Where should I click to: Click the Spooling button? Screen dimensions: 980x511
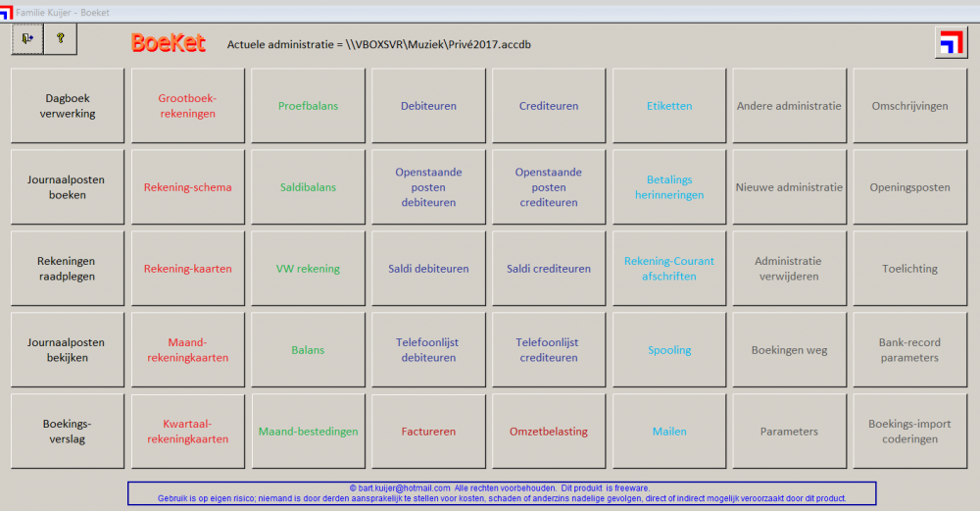tap(669, 349)
